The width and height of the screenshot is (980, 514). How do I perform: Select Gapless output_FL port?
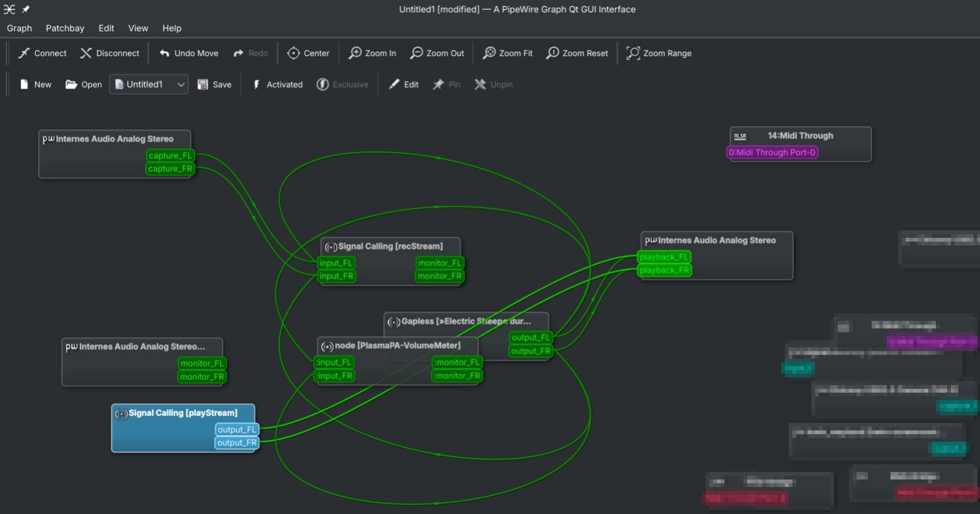pos(530,338)
